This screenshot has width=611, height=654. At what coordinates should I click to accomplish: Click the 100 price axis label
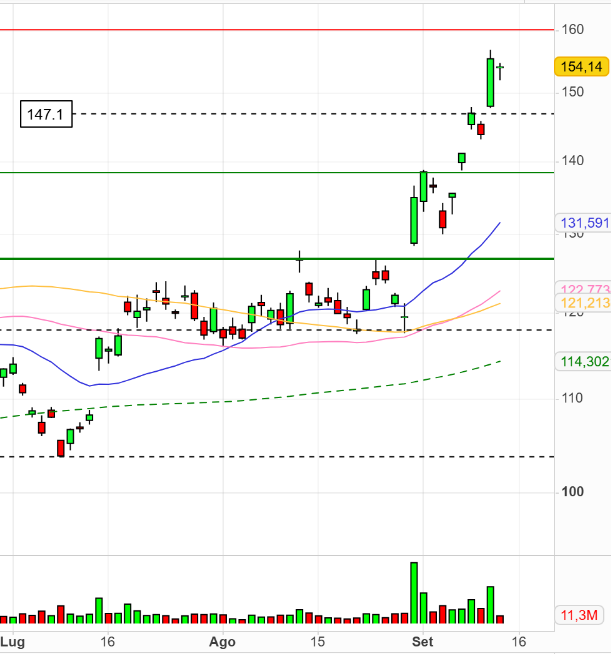(573, 492)
